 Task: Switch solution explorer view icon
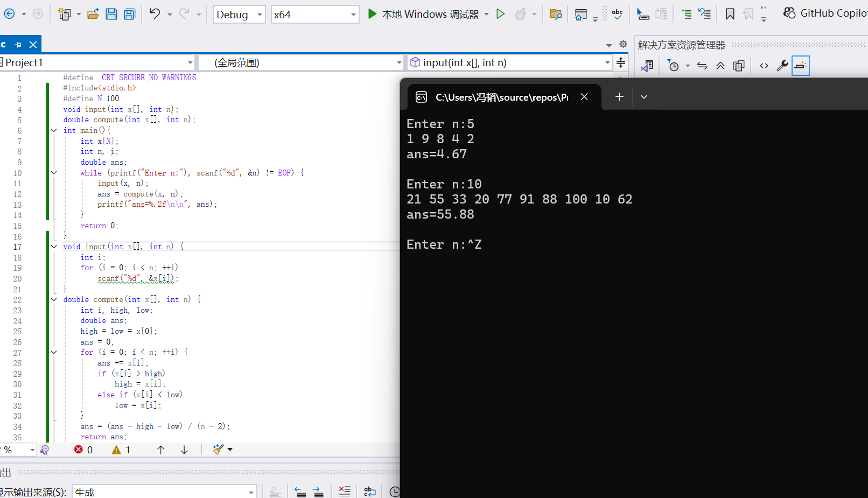coord(647,66)
